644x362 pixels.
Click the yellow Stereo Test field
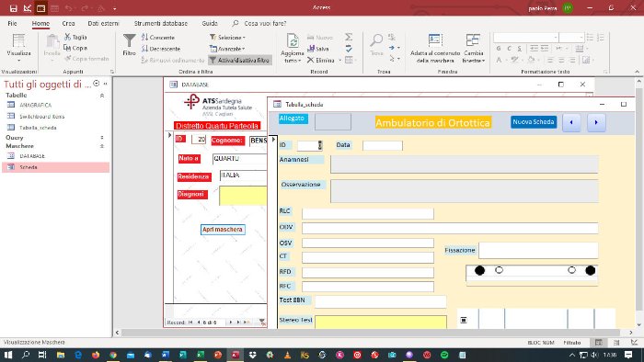click(x=381, y=322)
